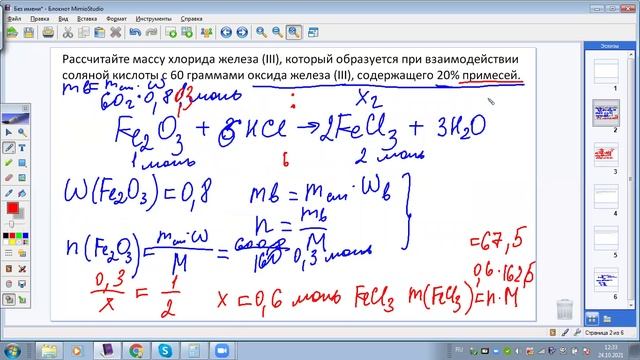Activate the Eraser tool
Image resolution: width=640 pixels, height=360 pixels.
[9, 178]
